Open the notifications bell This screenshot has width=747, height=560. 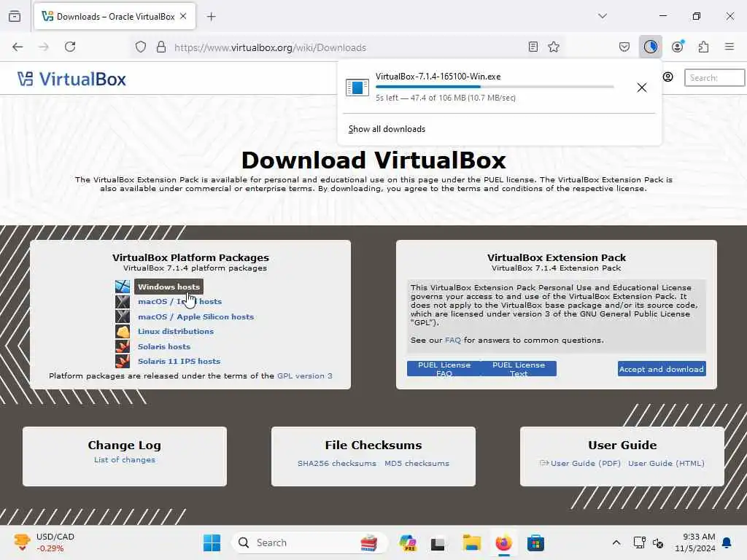pos(727,542)
